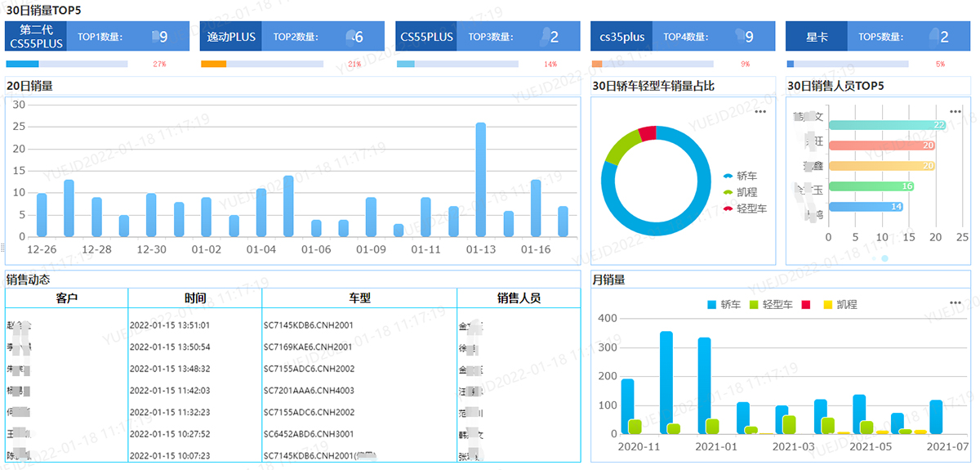Viewport: 980px width, 470px height.
Task: Click vehicle model SC7201AAA6.CNH4003
Action: click(x=309, y=391)
